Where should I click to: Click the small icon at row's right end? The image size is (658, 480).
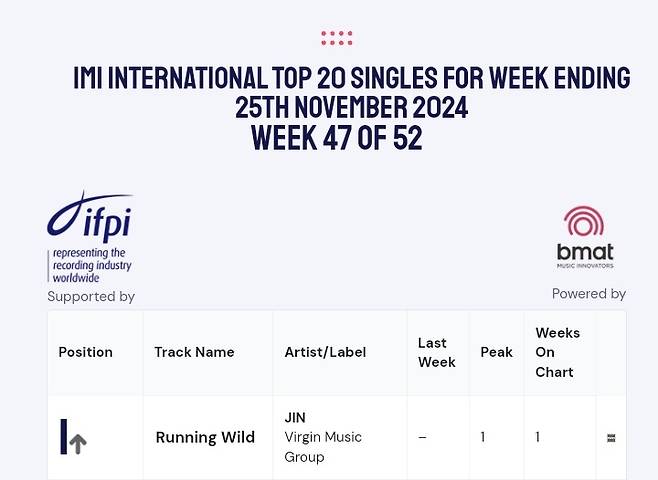click(611, 438)
